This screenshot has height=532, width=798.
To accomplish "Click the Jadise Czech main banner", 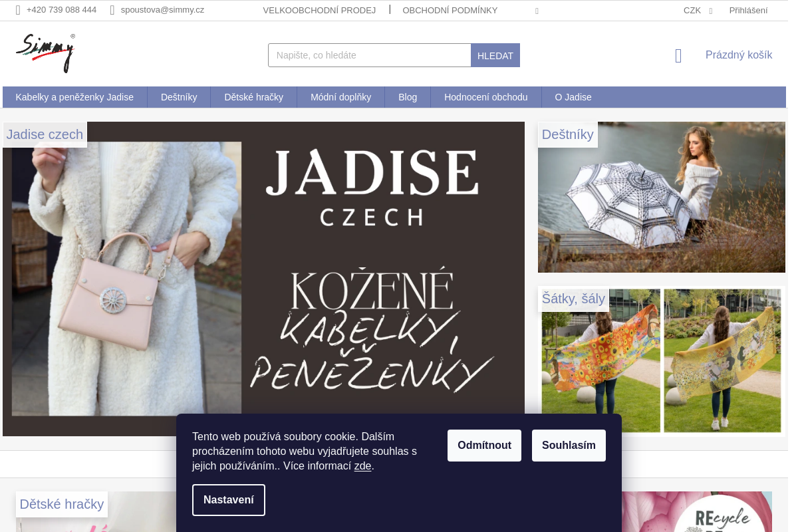I will tap(263, 279).
